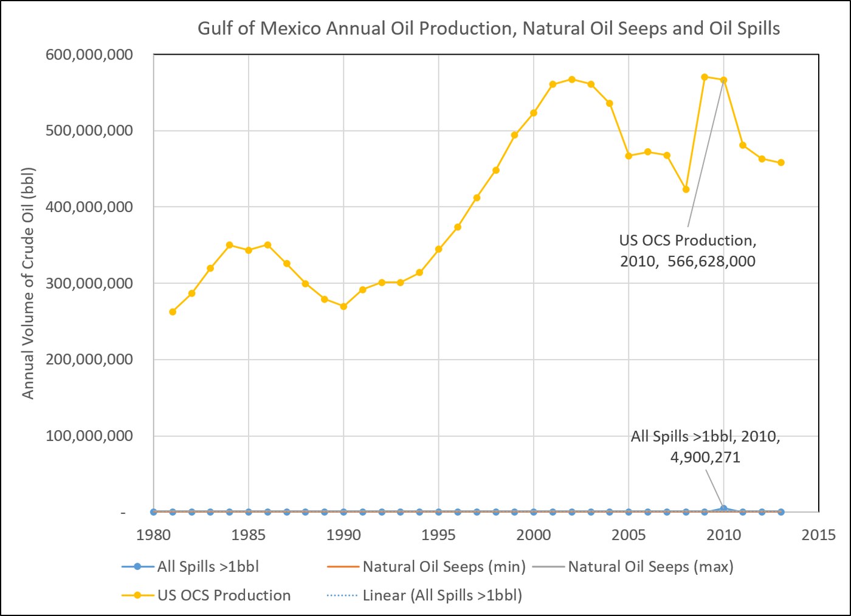The height and width of the screenshot is (616, 851).
Task: Click the chart title text
Action: click(x=488, y=29)
